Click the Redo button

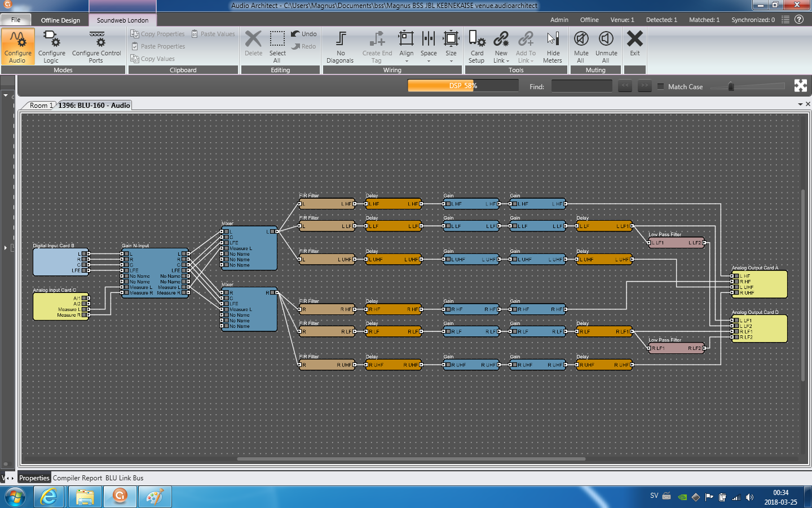click(304, 46)
